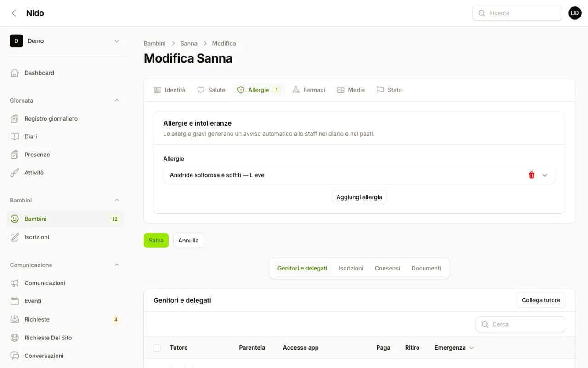Click the Aggiungi allergia button

coord(359,197)
